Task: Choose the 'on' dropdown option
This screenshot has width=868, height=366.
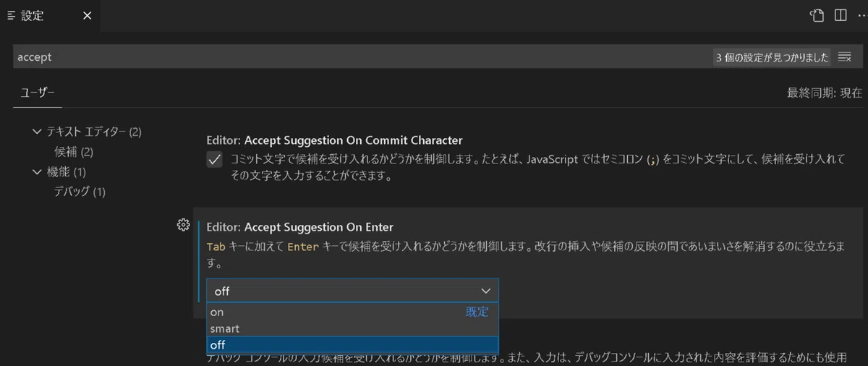Action: coord(352,312)
